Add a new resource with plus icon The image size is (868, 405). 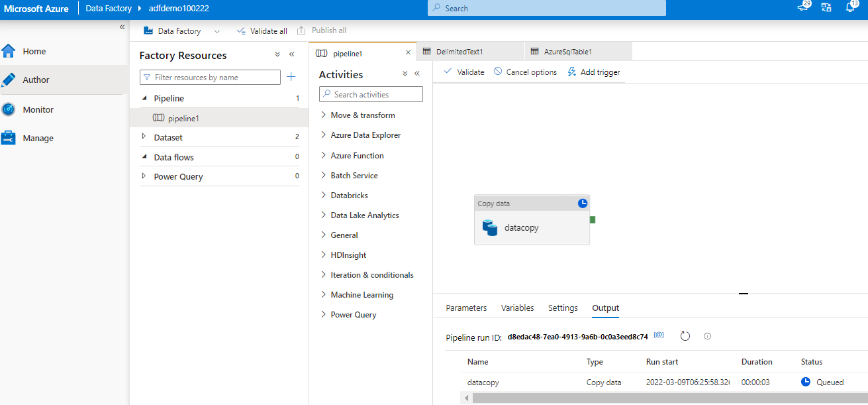[x=291, y=77]
